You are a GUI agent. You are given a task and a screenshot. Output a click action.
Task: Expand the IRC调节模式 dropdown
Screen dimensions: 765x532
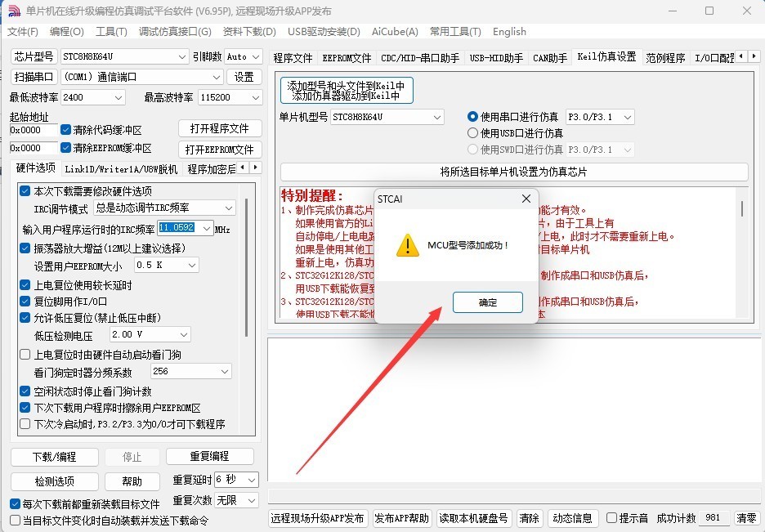tap(164, 208)
